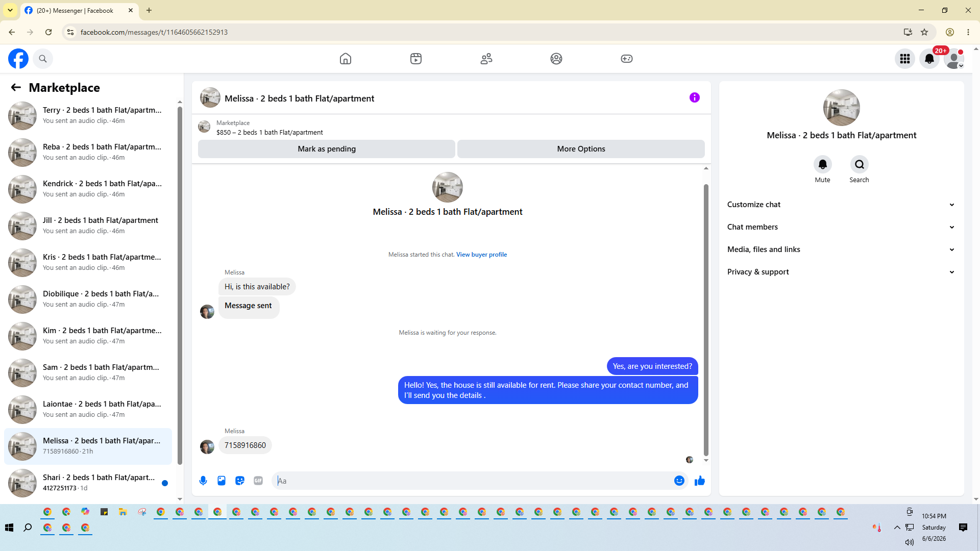Viewport: 980px width, 551px height.
Task: Open the Gaming icon in top nav
Action: [627, 59]
